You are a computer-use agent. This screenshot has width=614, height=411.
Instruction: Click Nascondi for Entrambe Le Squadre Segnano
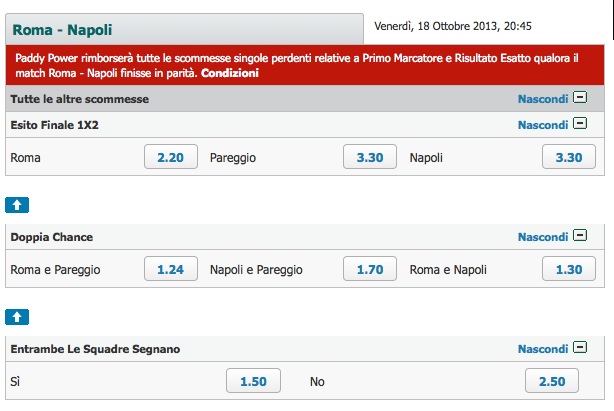click(x=543, y=349)
